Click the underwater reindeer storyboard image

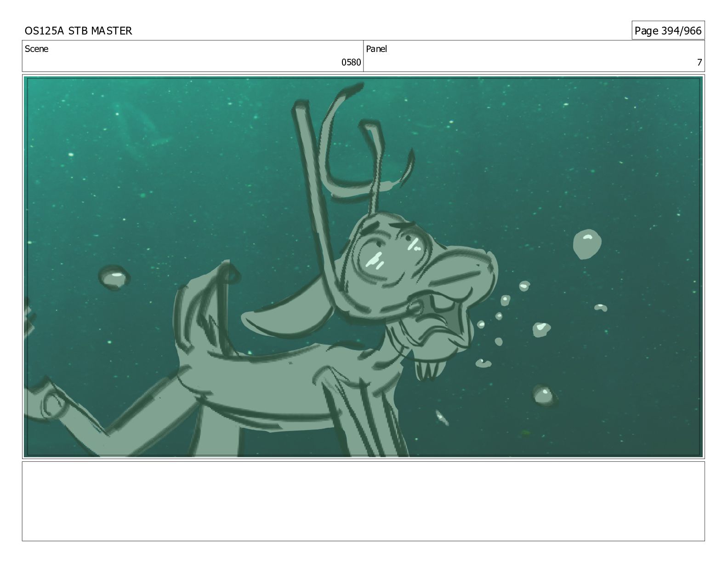pos(363,267)
